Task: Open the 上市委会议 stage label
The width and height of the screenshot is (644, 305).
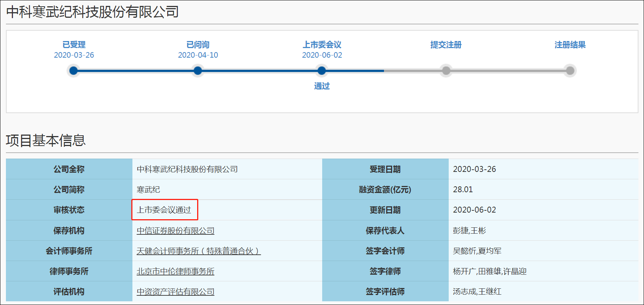Action: pos(322,45)
